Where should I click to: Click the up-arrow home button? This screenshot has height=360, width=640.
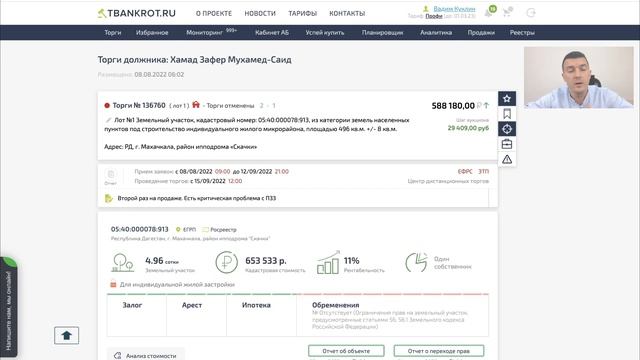click(67, 336)
